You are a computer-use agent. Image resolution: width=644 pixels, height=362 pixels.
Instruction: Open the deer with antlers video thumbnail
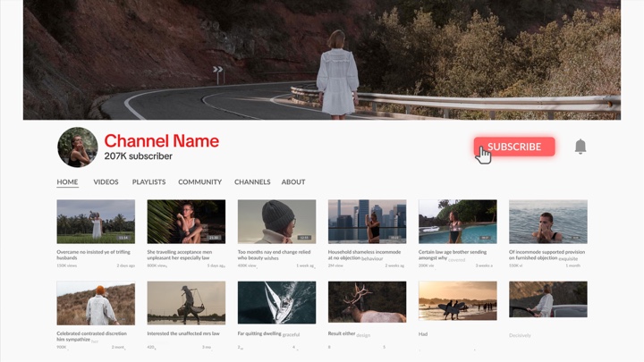(367, 302)
